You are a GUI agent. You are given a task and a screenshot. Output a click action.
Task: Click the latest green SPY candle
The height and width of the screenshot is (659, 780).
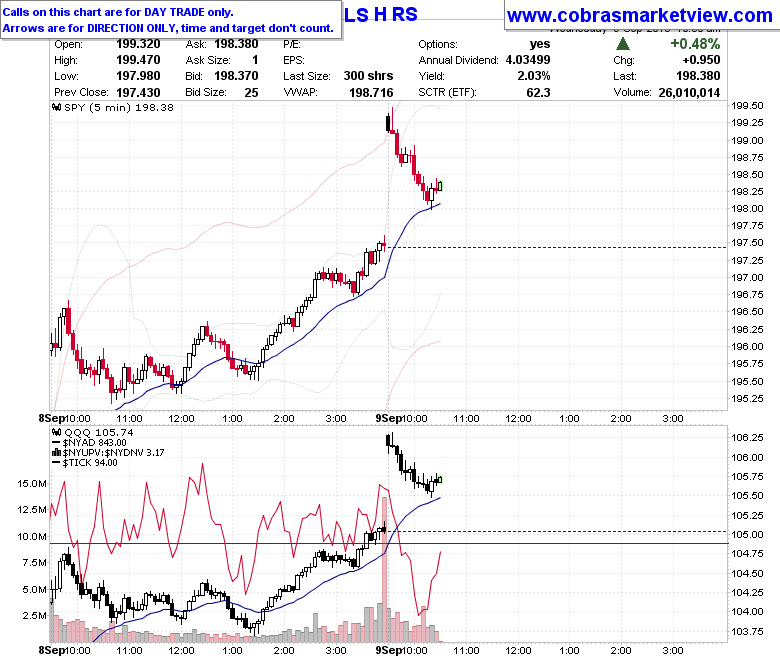440,187
